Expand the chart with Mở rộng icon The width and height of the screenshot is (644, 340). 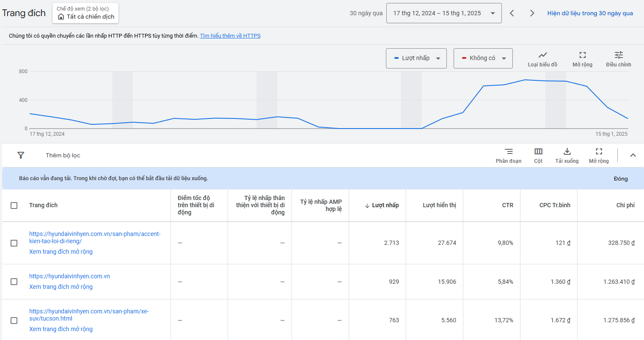pyautogui.click(x=582, y=55)
